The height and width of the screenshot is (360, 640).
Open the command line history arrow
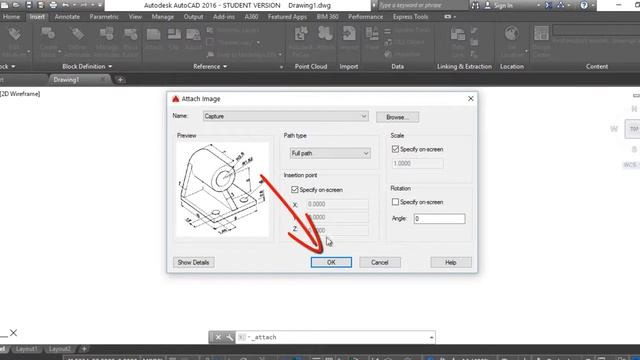(x=431, y=338)
